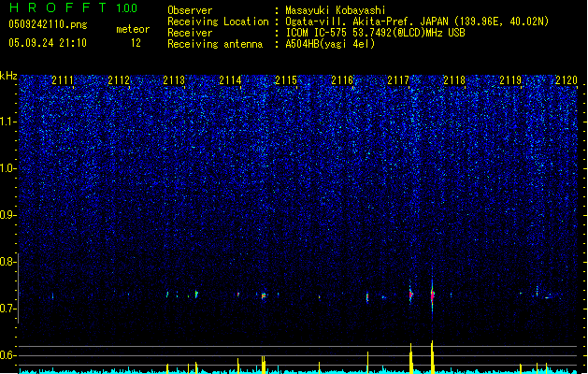Click receiver value ICOM IC-575 53.7492 MHz
Screen dimensions: 588x374
tap(375, 33)
